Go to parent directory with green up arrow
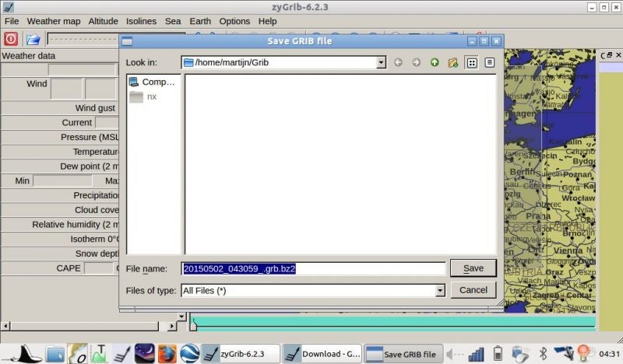This screenshot has width=623, height=364. point(435,62)
